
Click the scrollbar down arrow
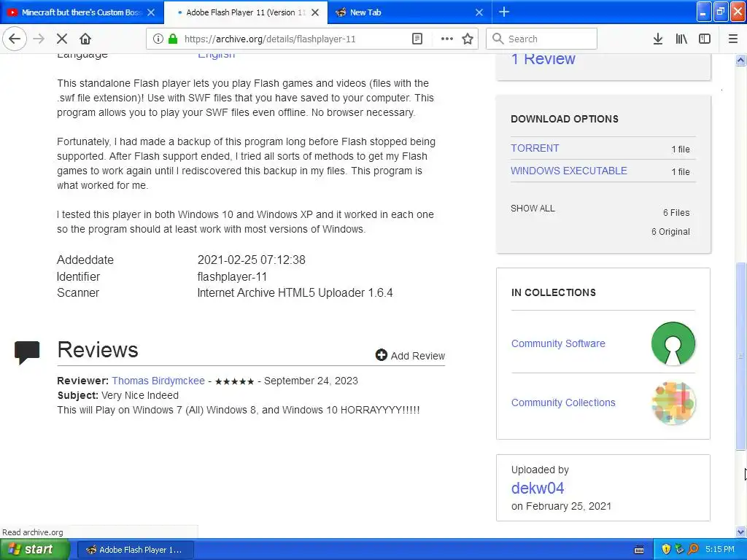740,532
